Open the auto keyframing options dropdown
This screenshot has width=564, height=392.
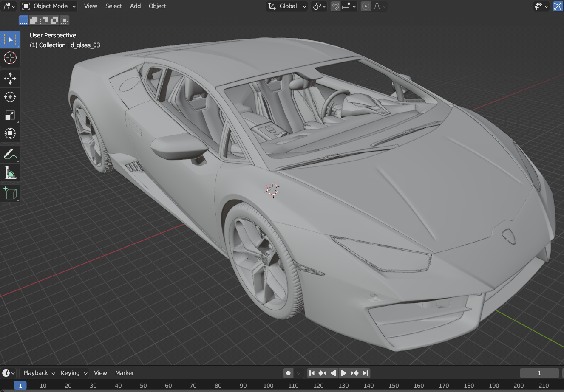tap(299, 373)
